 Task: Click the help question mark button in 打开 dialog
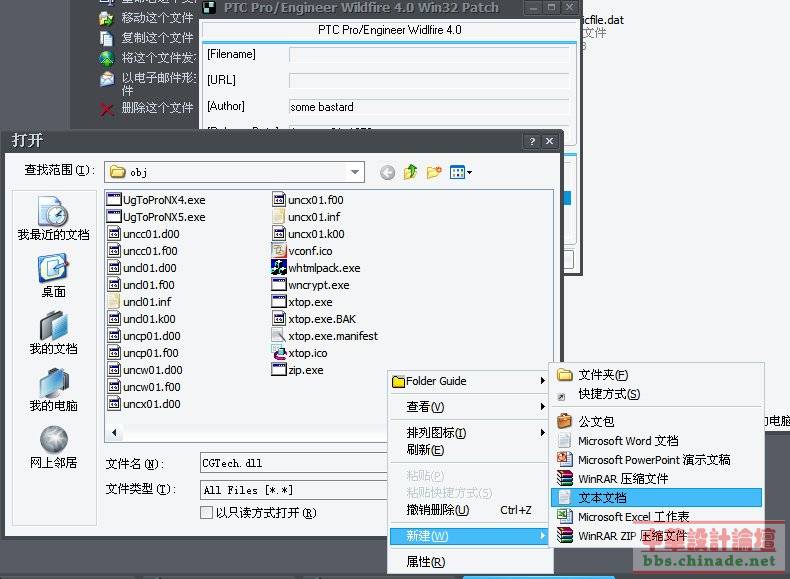[x=532, y=142]
